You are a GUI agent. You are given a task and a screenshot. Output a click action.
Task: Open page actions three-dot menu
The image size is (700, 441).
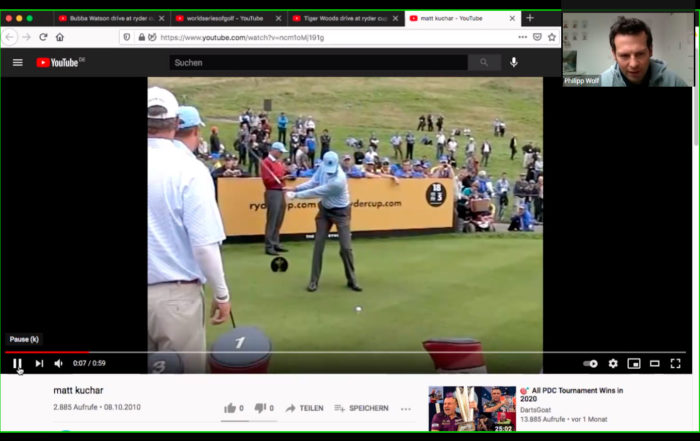[522, 37]
